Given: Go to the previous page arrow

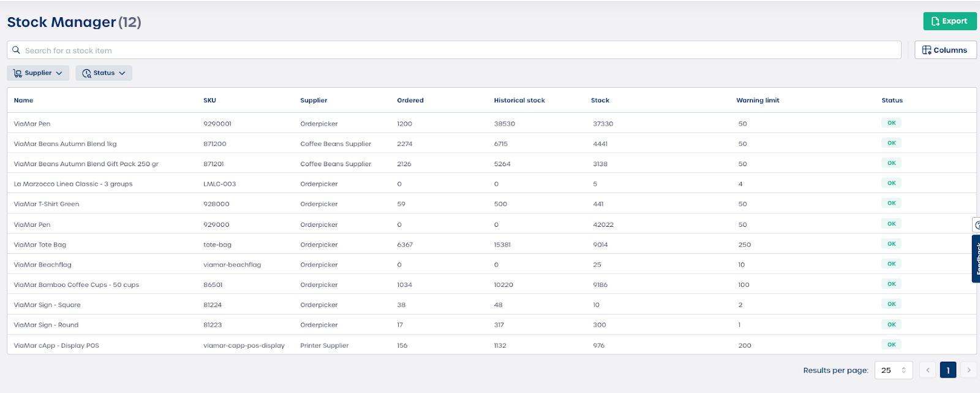Looking at the screenshot, I should [x=928, y=370].
